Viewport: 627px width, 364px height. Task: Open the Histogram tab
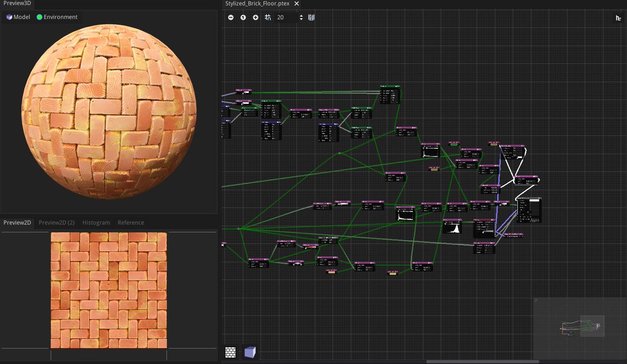(96, 222)
